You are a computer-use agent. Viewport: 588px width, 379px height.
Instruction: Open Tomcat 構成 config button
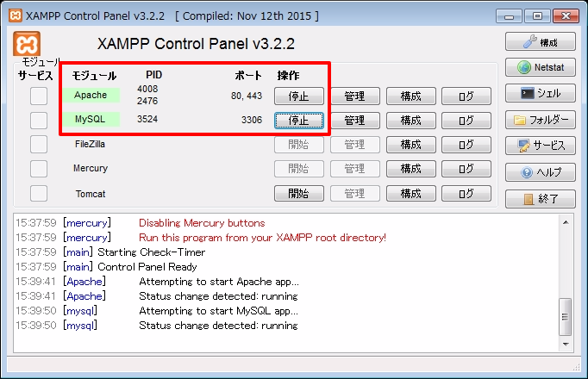point(411,194)
